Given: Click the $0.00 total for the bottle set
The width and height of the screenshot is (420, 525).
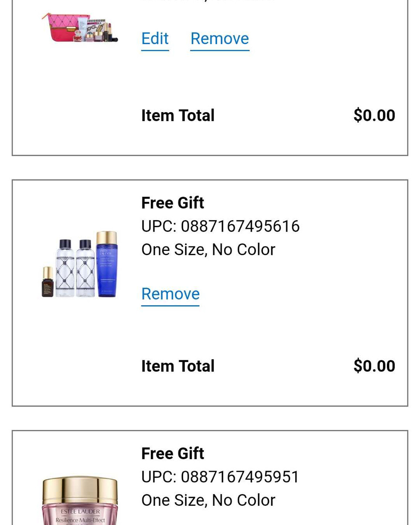Looking at the screenshot, I should point(374,366).
